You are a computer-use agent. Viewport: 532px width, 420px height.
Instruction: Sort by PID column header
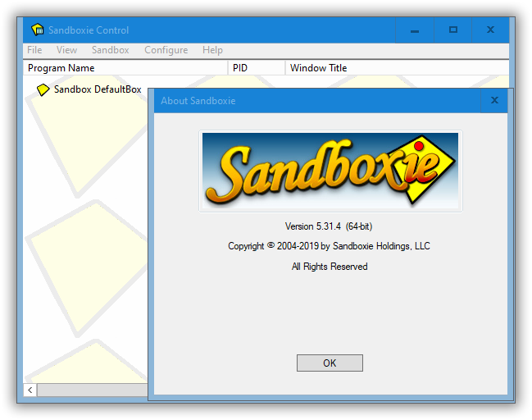(257, 68)
